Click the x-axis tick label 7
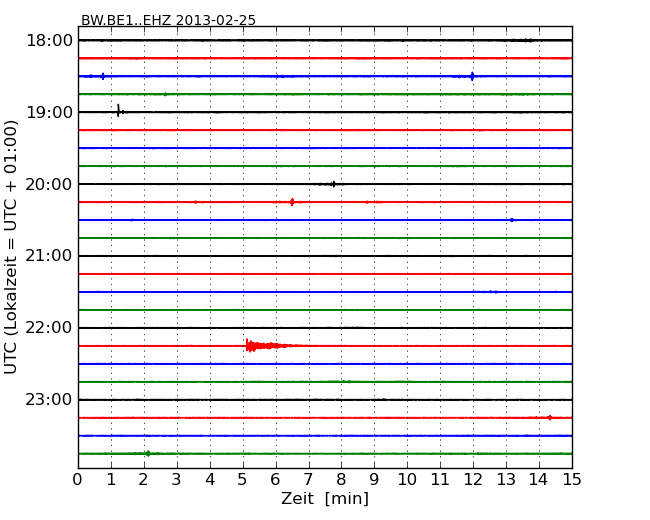 (x=308, y=479)
